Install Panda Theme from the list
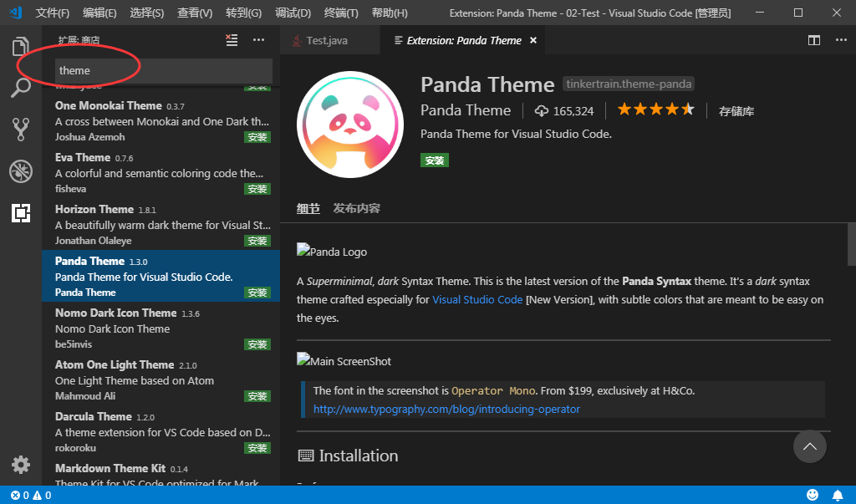Image resolution: width=856 pixels, height=504 pixels. (x=257, y=293)
